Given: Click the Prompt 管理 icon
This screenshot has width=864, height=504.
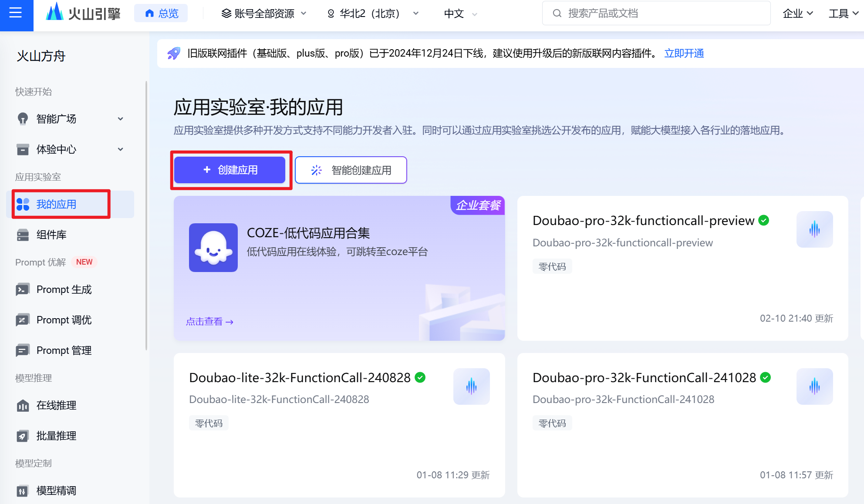Looking at the screenshot, I should 23,350.
